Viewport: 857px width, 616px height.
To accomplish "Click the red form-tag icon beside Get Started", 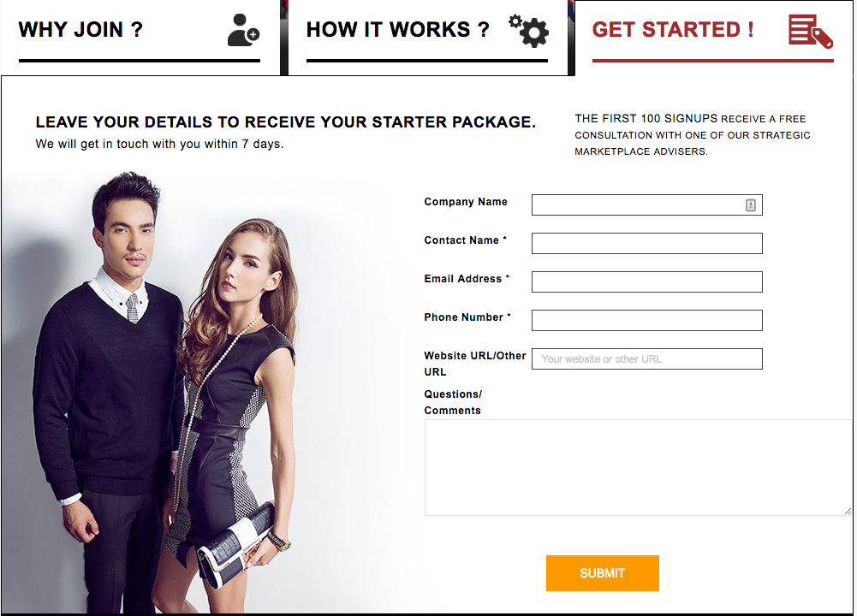I will point(811,31).
